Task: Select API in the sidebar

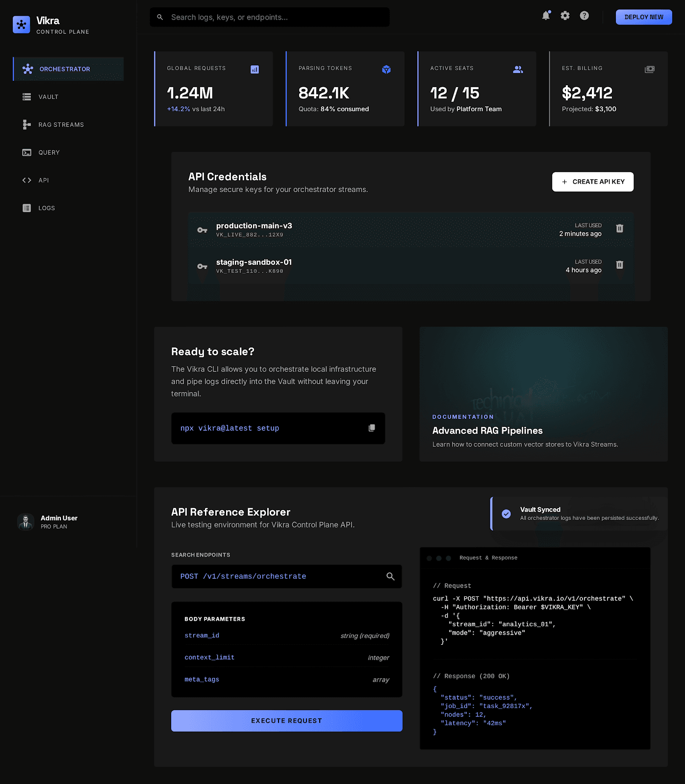Action: point(68,180)
